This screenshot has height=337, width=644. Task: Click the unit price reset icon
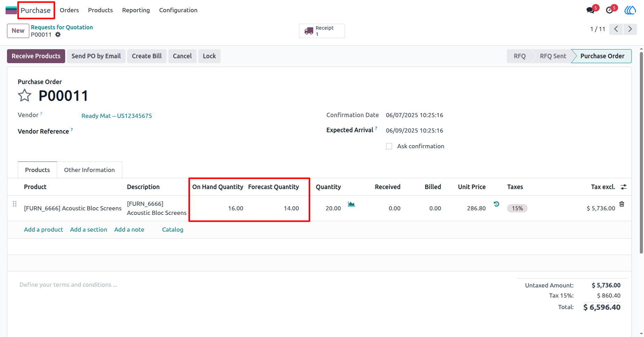click(x=496, y=204)
